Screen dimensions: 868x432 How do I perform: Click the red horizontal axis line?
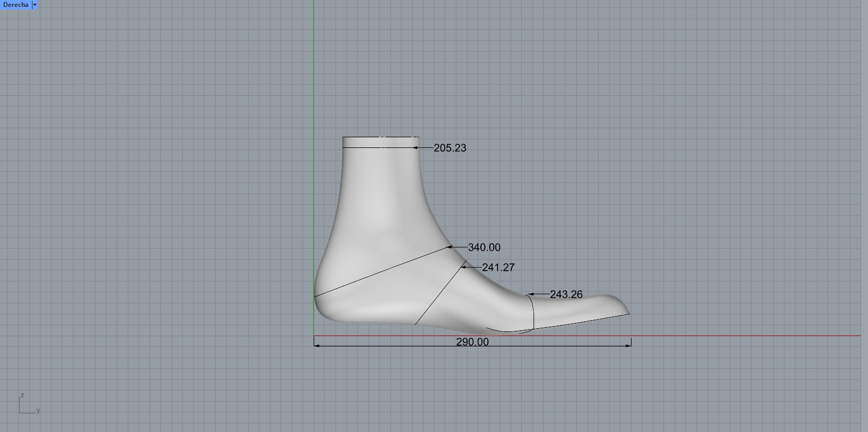(x=746, y=336)
